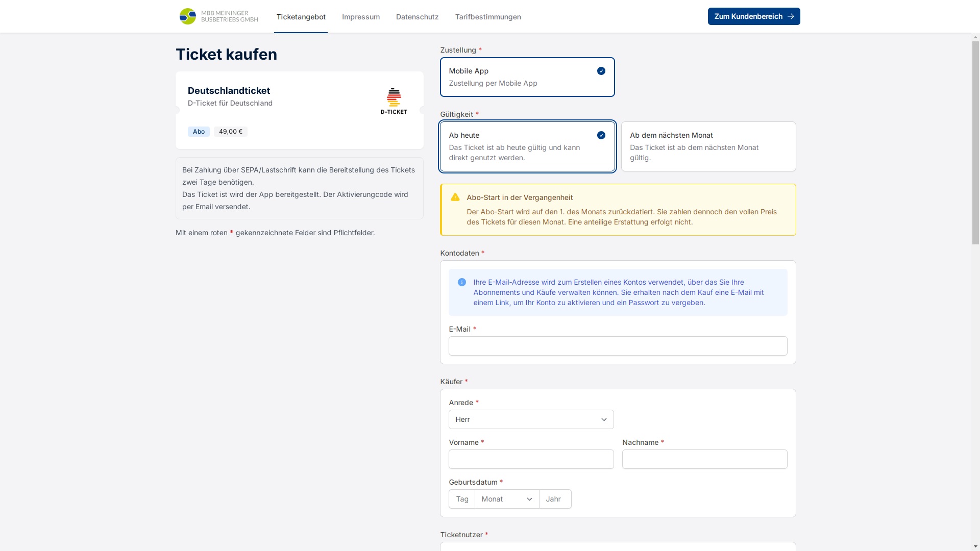Click the MBB Meininger Busbetriebs logo
This screenshot has height=551, width=980.
tap(218, 16)
